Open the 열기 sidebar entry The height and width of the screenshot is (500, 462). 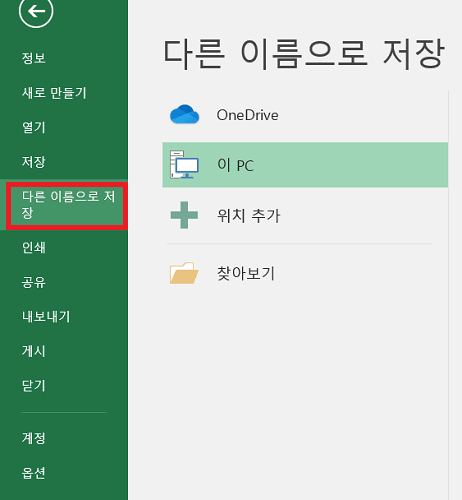click(x=34, y=127)
